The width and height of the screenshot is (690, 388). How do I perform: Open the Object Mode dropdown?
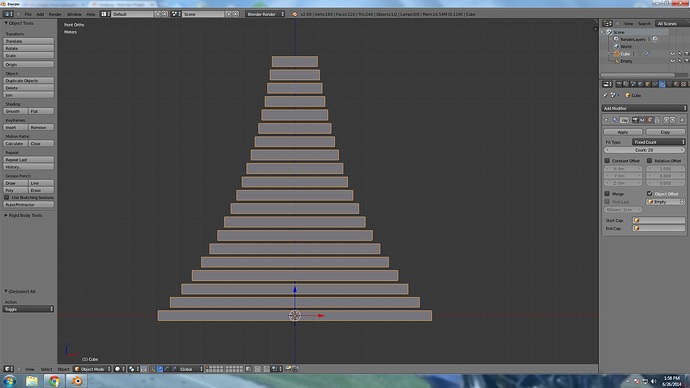[92, 369]
